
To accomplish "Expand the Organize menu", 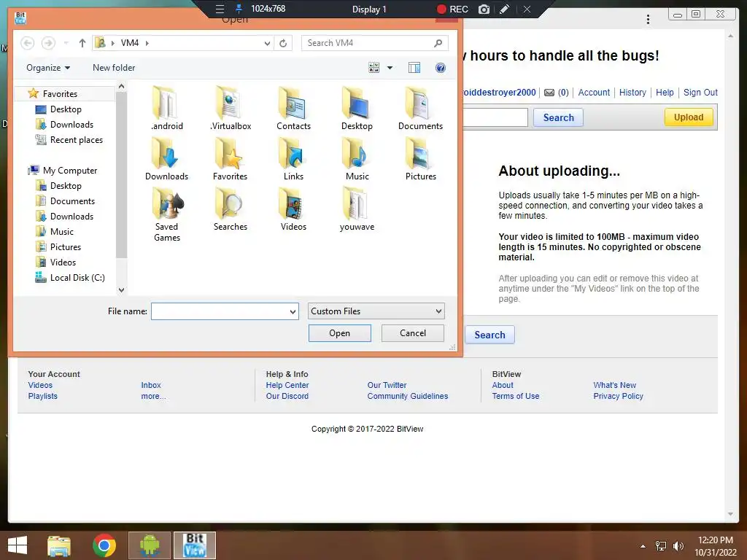I will point(48,68).
